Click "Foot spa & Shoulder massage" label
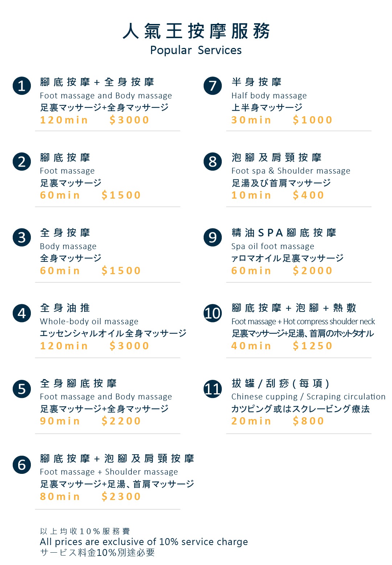The width and height of the screenshot is (392, 565). point(291,171)
